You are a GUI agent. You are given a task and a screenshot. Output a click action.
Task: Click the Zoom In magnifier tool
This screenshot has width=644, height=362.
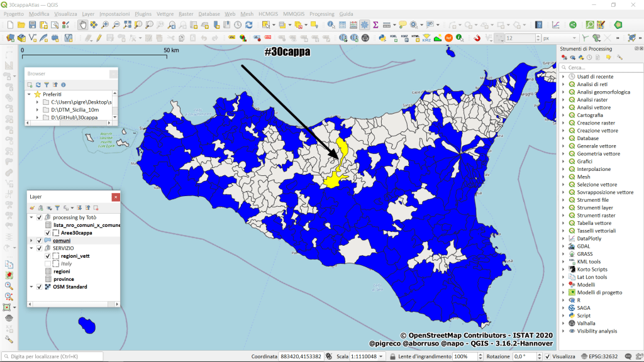pyautogui.click(x=105, y=25)
